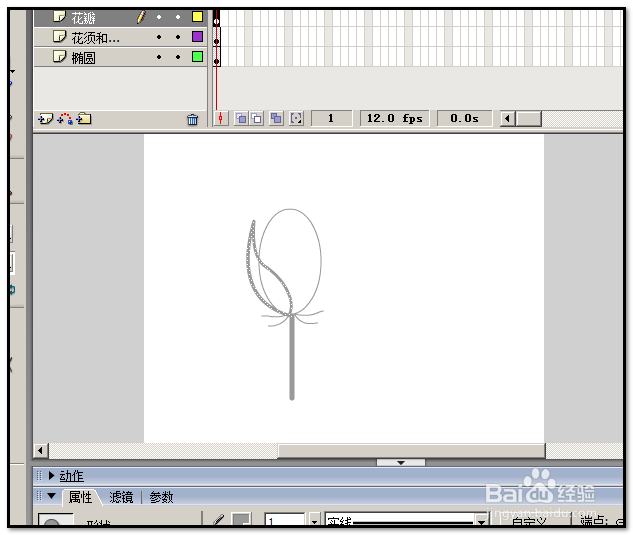
Task: Click the page icon of 花须和... layer
Action: point(59,37)
